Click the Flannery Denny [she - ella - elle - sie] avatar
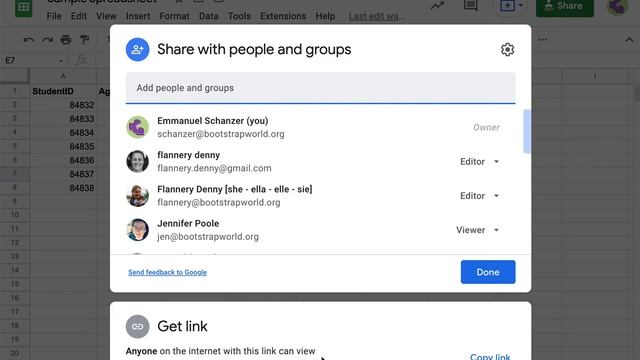This screenshot has height=360, width=640. click(x=138, y=196)
